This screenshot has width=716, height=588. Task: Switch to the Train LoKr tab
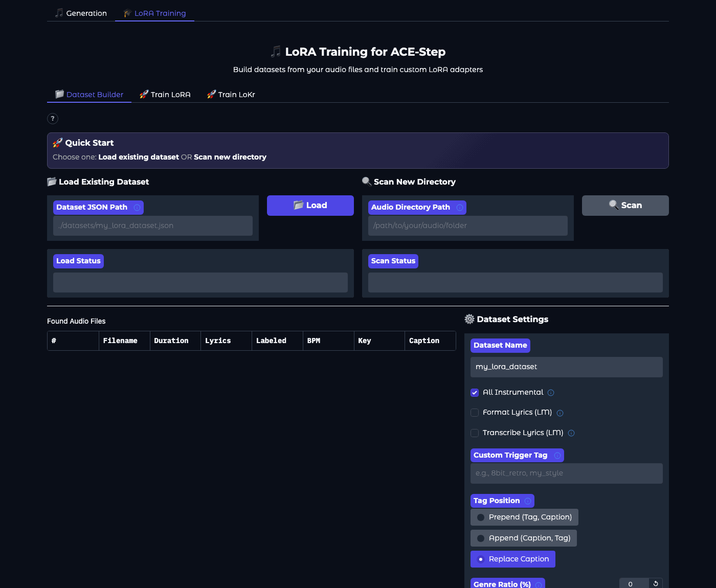tap(231, 95)
